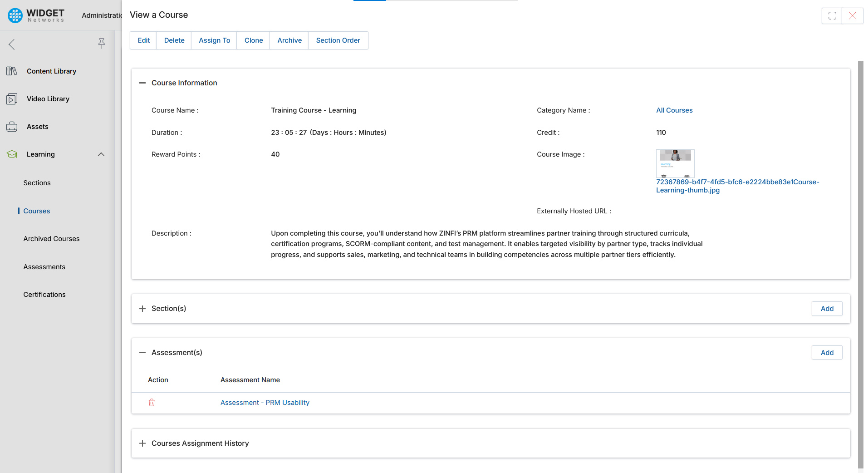The image size is (868, 473).
Task: Collapse the Course Information panel
Action: [142, 83]
